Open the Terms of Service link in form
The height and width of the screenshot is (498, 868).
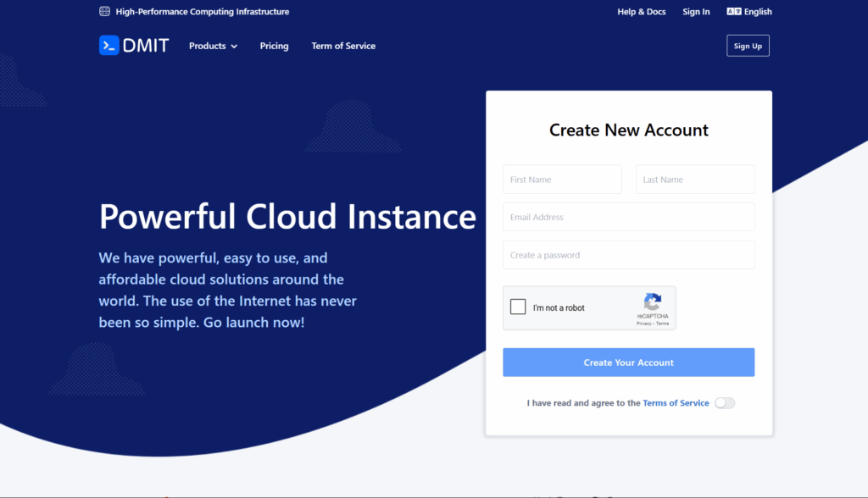point(676,403)
